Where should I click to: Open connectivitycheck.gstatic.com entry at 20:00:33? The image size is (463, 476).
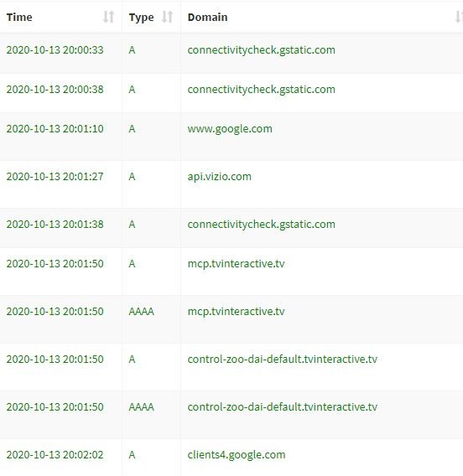click(x=261, y=50)
